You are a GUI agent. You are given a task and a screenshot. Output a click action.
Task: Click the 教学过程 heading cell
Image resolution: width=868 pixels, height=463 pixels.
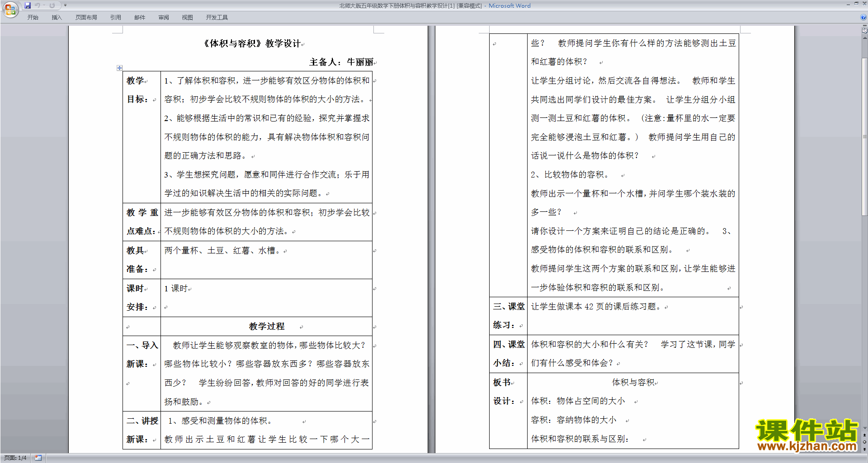click(x=266, y=326)
